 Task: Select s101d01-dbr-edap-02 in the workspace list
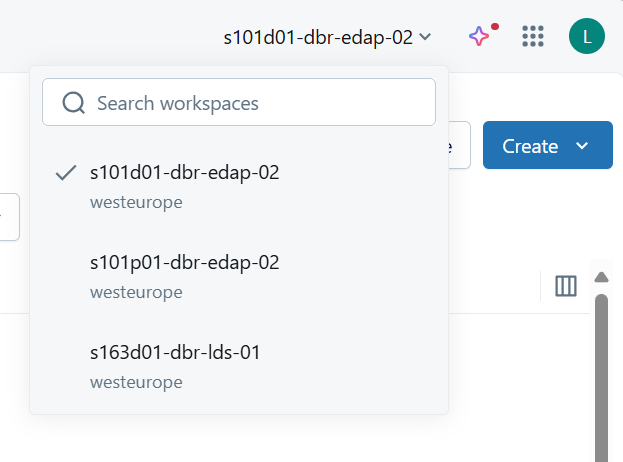tap(184, 173)
